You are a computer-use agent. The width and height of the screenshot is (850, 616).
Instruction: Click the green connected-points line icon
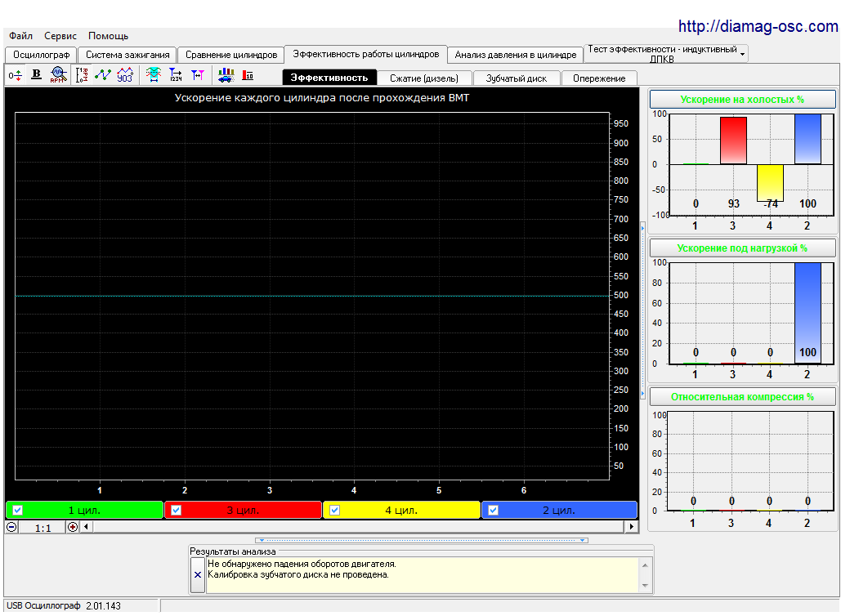tap(103, 74)
